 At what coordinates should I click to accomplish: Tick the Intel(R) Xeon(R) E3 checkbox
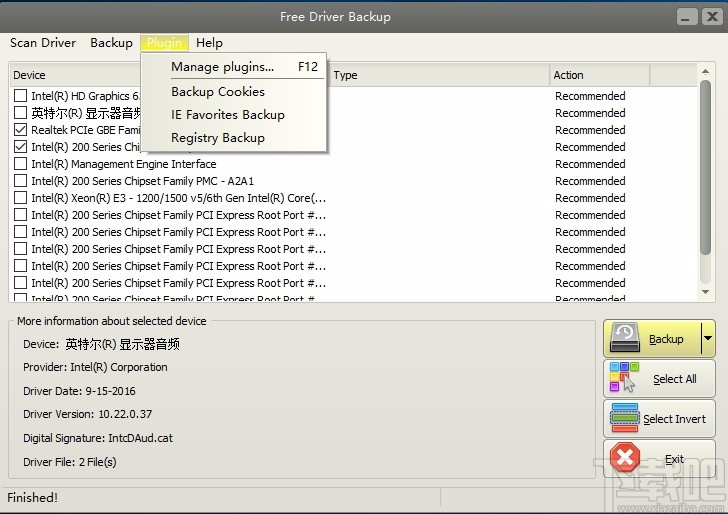pos(20,198)
